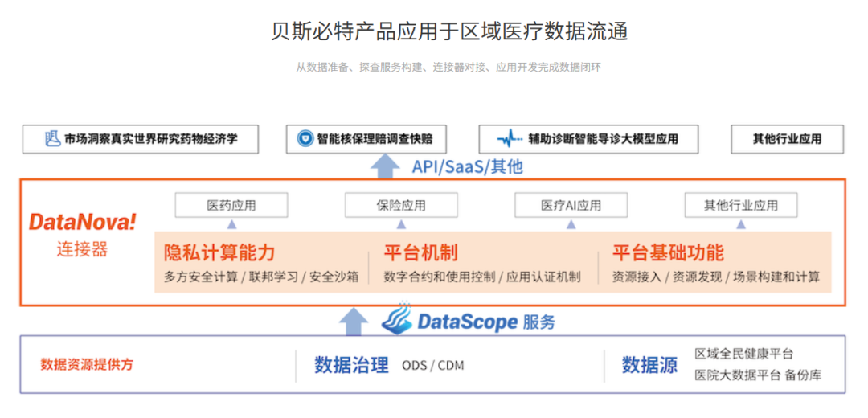868x418 pixels.
Task: Select the 智能核保理赔调查快赔 box
Action: point(366,139)
